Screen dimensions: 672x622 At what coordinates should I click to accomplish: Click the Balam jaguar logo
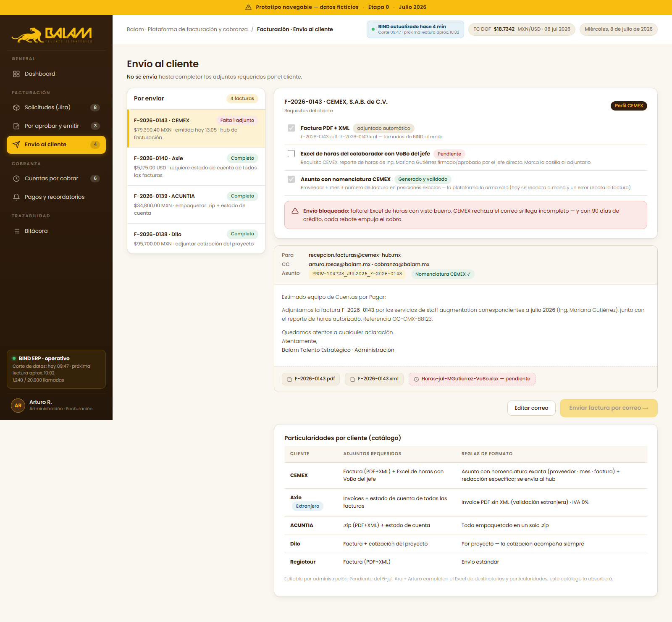(52, 35)
